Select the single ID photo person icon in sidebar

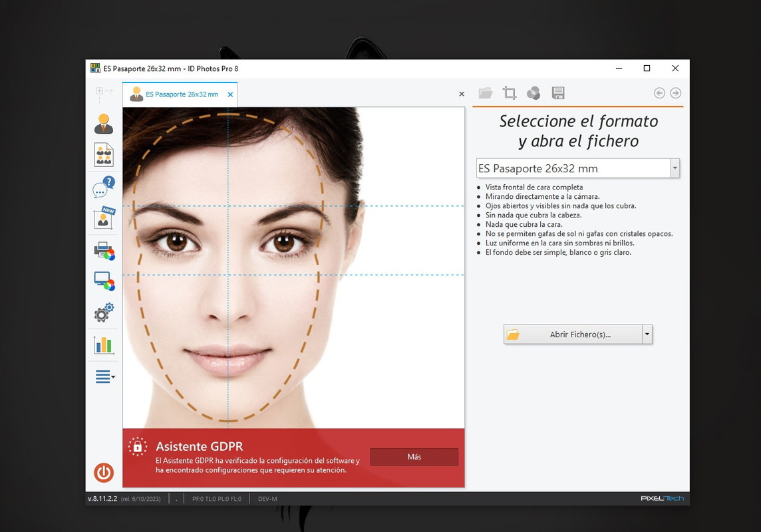point(103,124)
